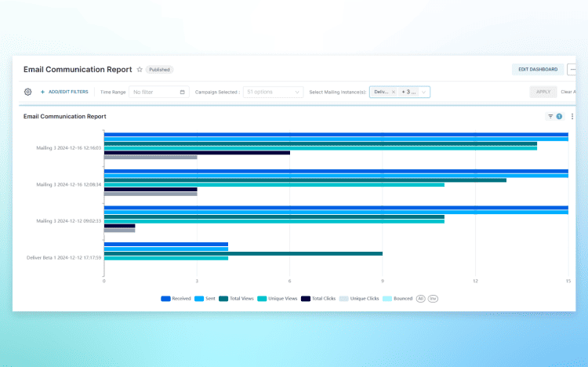The width and height of the screenshot is (588, 367).
Task: Click the 'Inv' legend invert selector
Action: point(433,299)
